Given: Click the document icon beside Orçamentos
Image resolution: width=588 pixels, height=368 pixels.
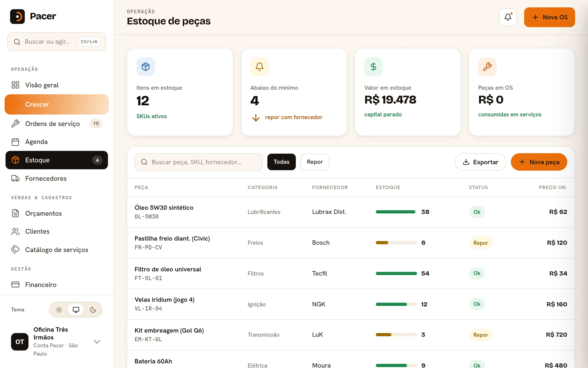Looking at the screenshot, I should (15, 213).
